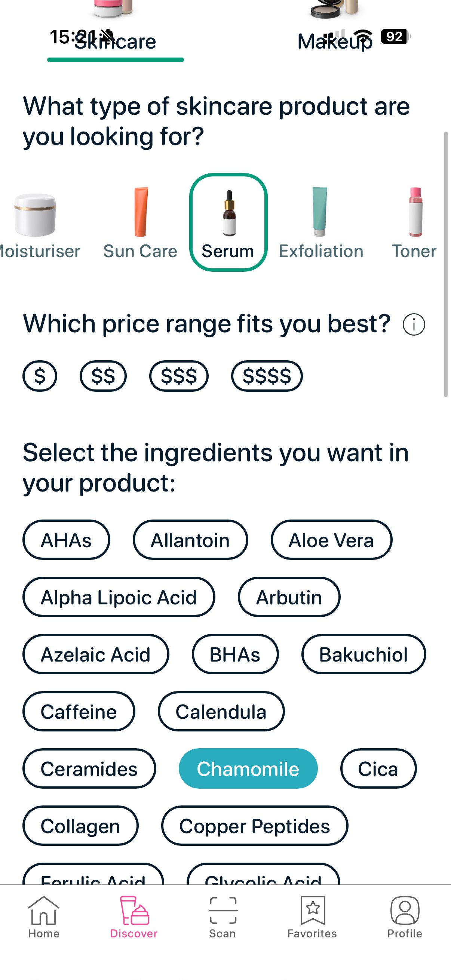Viewport: 451px width, 980px height.
Task: Select the Skincare tab
Action: (115, 42)
